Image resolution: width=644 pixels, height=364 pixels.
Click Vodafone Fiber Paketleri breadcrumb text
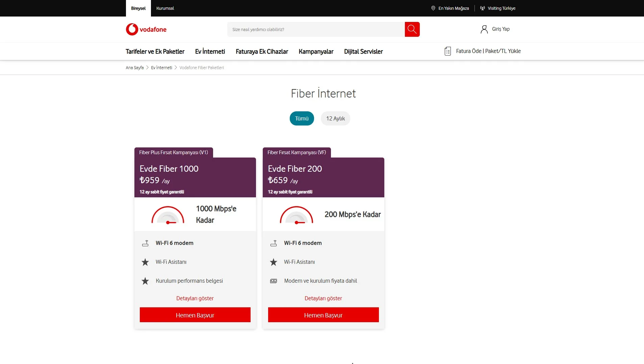(202, 67)
